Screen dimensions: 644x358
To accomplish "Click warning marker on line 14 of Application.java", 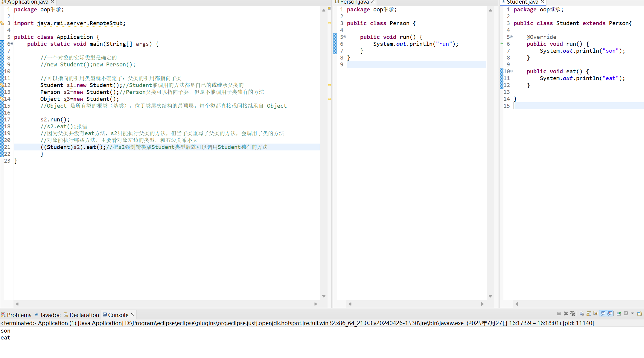I will click(x=2, y=99).
